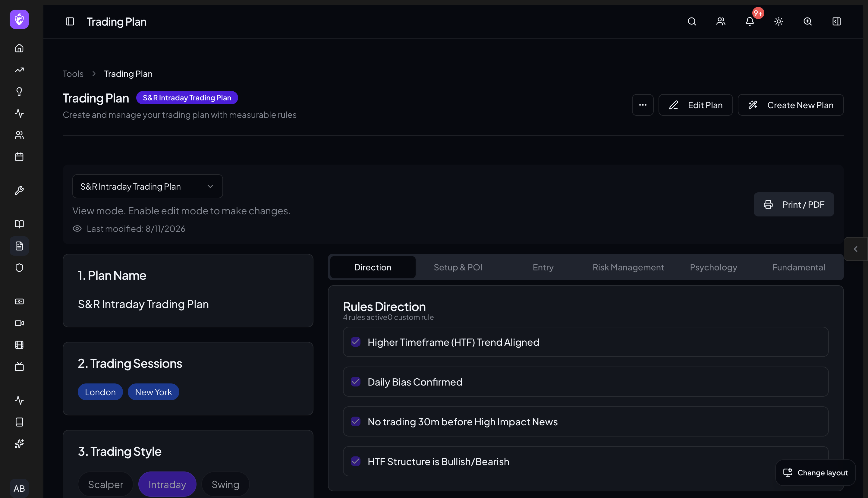
Task: Open the lightbulb ideas sidebar icon
Action: click(19, 92)
